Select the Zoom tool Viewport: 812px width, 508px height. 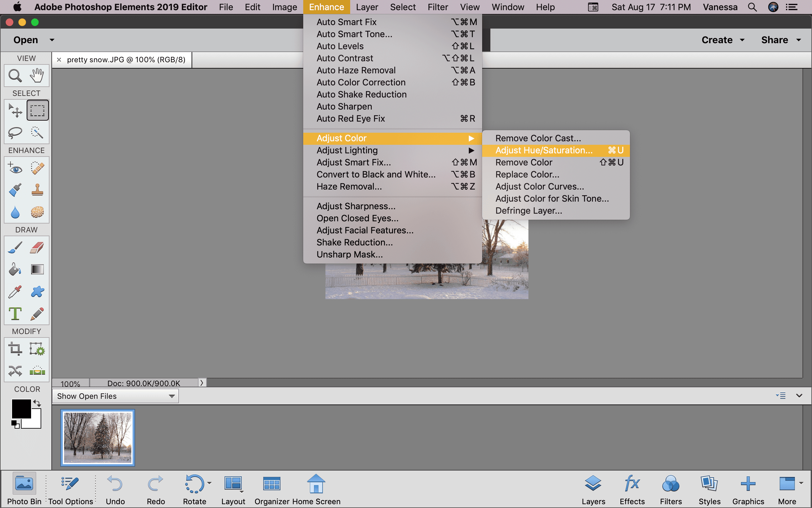point(15,76)
